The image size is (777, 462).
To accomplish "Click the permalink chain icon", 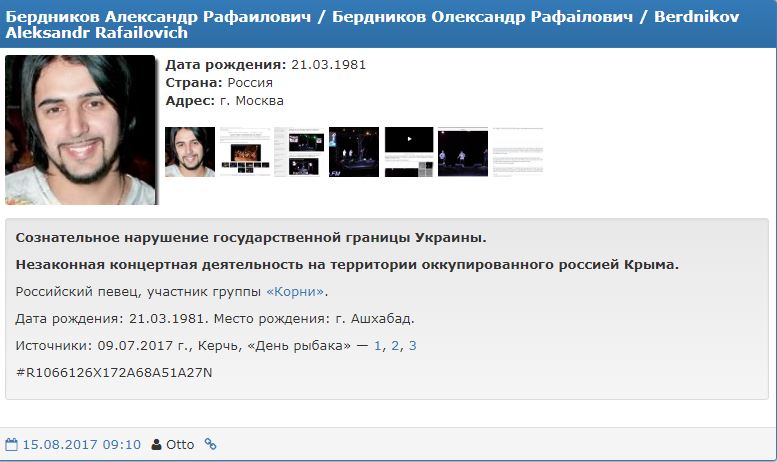I will coord(211,444).
